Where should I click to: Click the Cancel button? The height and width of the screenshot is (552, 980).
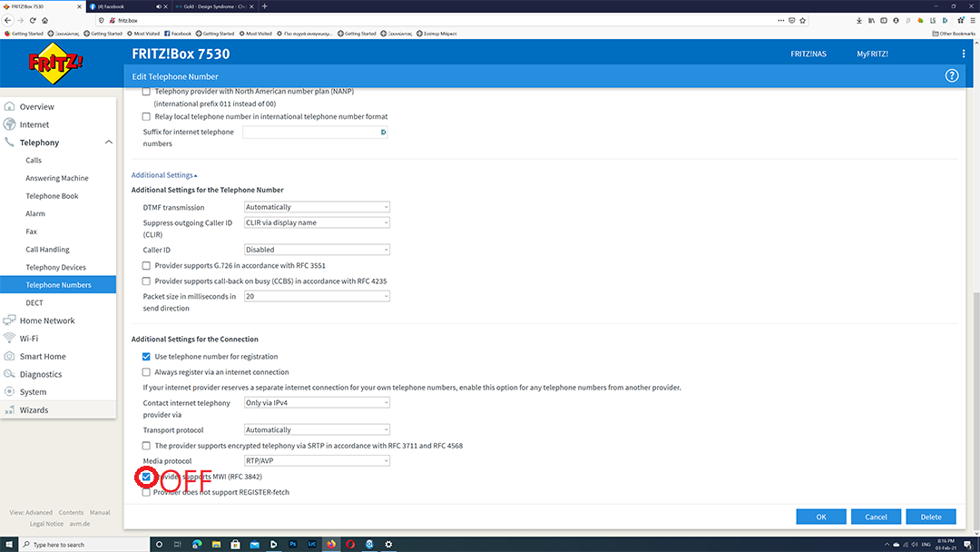[876, 517]
